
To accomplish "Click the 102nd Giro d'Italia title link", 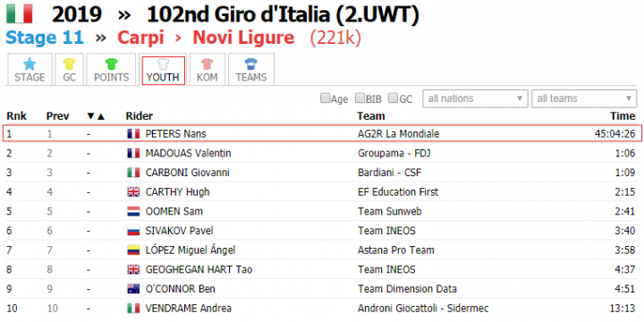I will coord(283,14).
